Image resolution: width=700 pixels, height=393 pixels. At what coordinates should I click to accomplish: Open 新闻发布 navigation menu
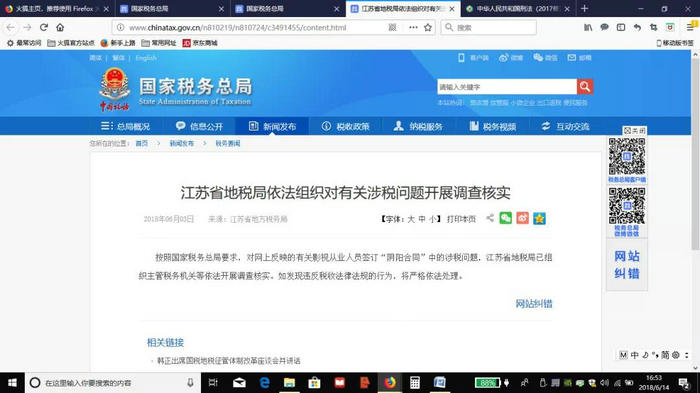(272, 126)
